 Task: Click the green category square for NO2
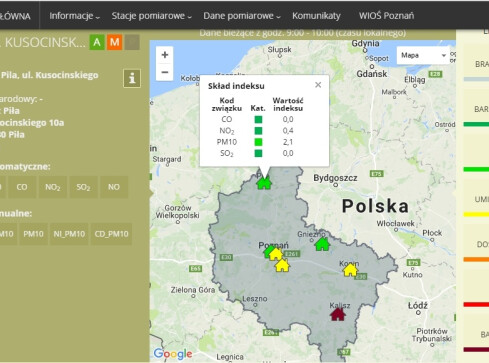pos(258,131)
